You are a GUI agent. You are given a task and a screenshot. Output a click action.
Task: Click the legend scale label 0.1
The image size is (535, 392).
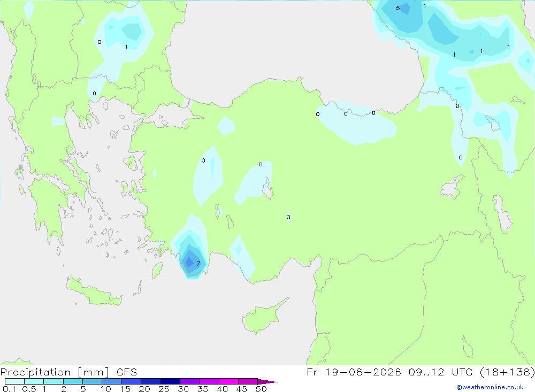coord(9,389)
